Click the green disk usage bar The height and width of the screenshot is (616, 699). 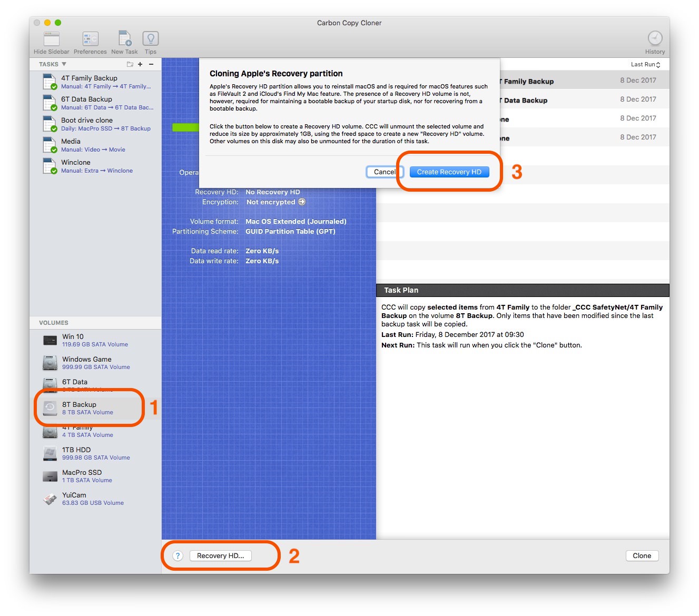[x=185, y=127]
